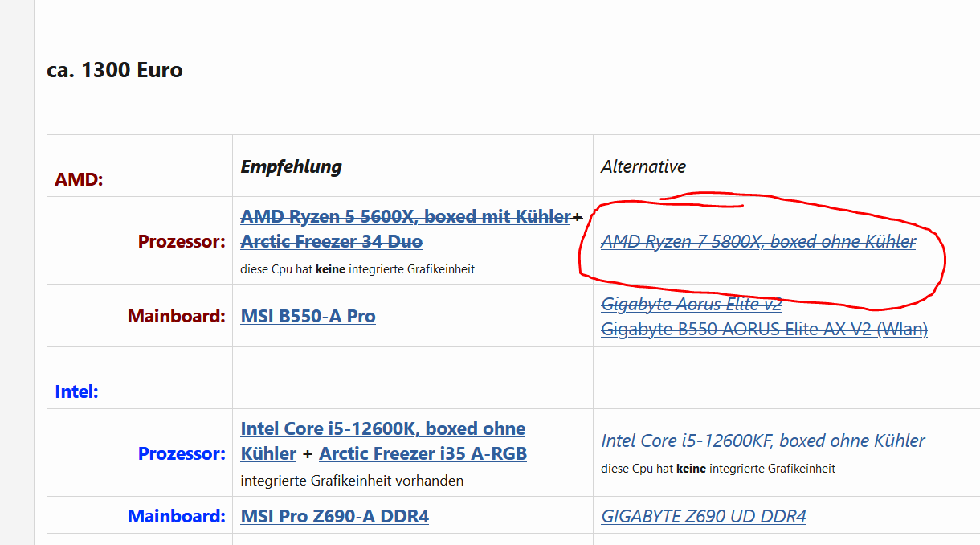Open the MSI B550-A Pro link
The height and width of the screenshot is (545, 980).
tap(308, 316)
